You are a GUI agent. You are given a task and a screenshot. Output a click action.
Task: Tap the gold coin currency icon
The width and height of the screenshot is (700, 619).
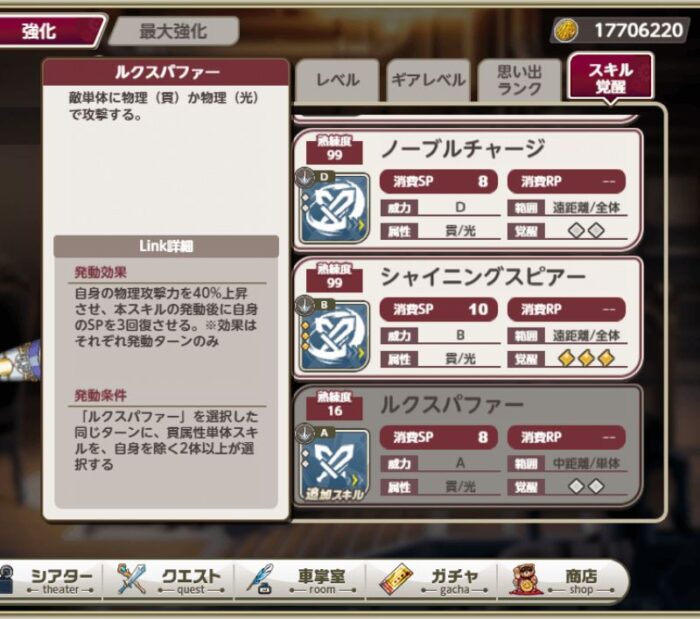tap(566, 30)
